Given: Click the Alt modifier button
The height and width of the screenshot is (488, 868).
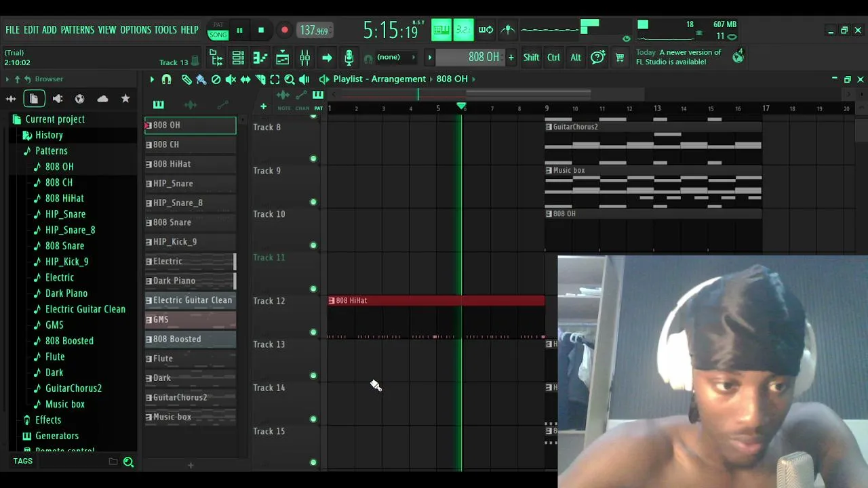Looking at the screenshot, I should click(576, 58).
